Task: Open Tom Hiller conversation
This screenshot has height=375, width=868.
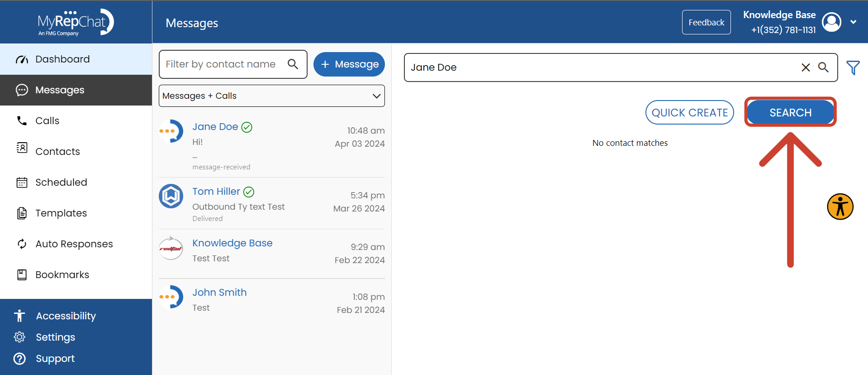Action: [271, 203]
